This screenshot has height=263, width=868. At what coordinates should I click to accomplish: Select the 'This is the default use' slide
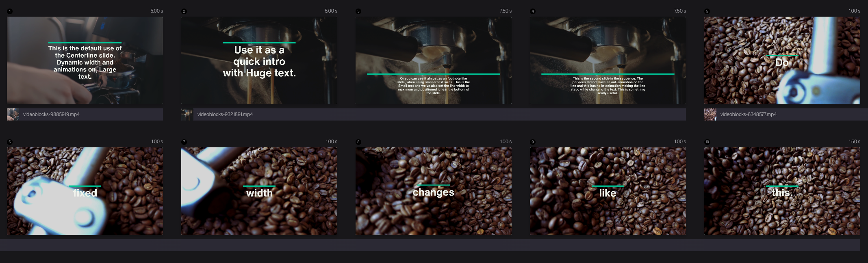pyautogui.click(x=85, y=60)
